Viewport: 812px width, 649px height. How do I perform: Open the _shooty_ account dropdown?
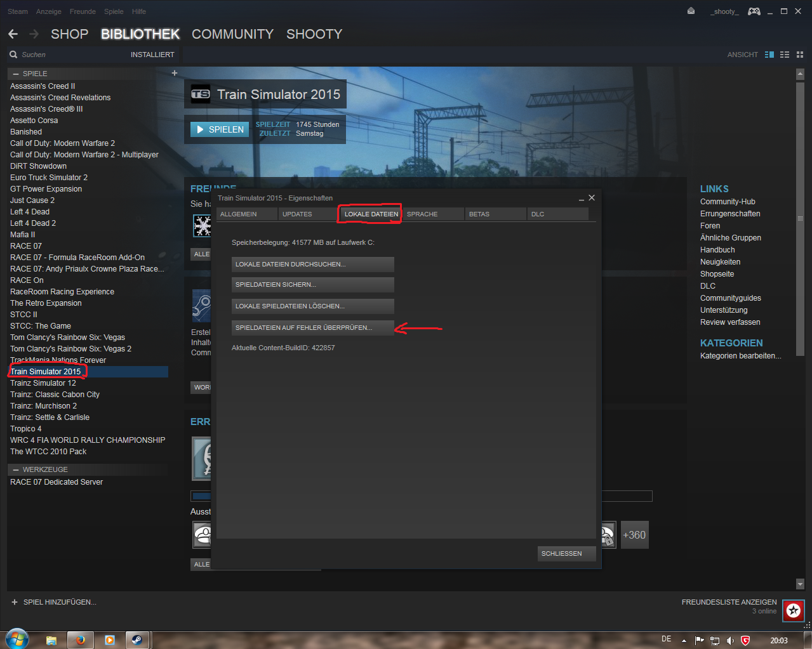724,11
